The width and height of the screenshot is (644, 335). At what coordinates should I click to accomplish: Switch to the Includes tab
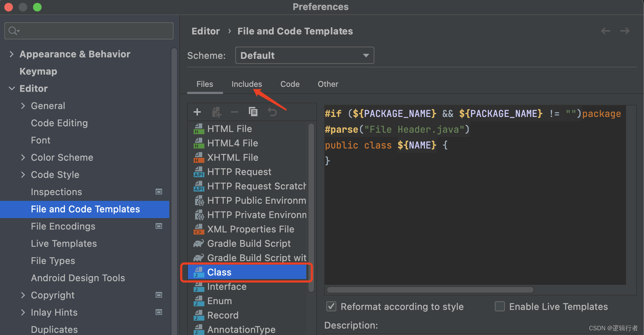pyautogui.click(x=247, y=84)
